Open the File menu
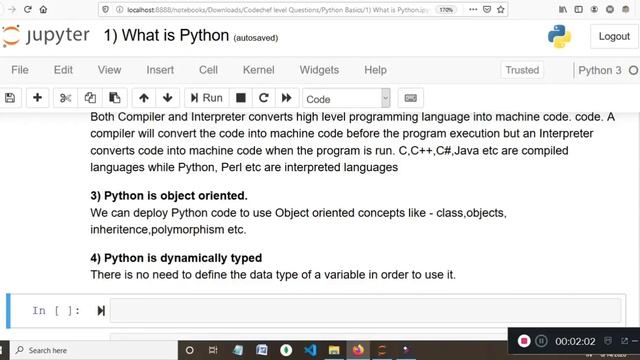This screenshot has height=360, width=640. [x=20, y=70]
